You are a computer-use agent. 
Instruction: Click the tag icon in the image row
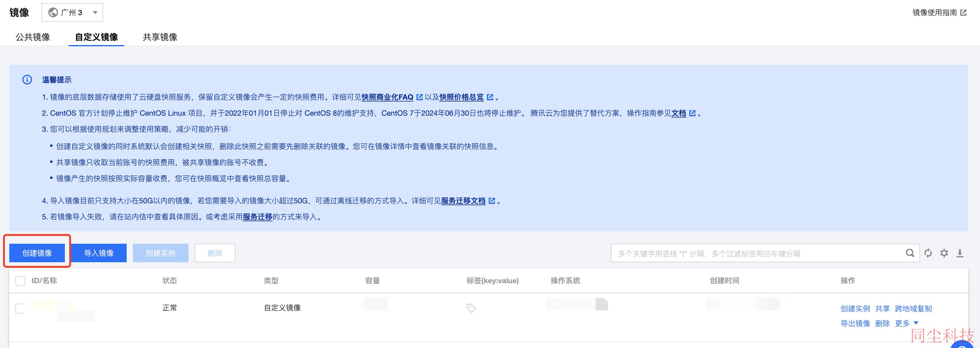(x=471, y=308)
